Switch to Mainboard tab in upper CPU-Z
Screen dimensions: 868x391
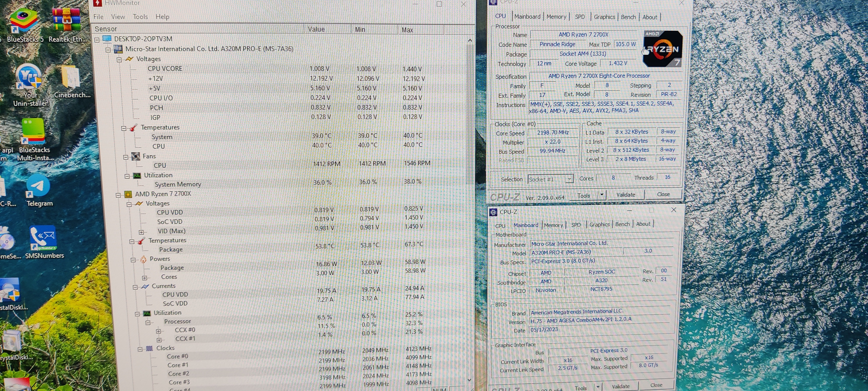527,17
